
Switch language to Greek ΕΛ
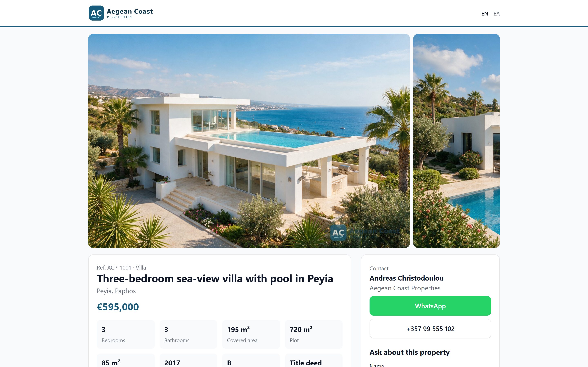pyautogui.click(x=496, y=14)
